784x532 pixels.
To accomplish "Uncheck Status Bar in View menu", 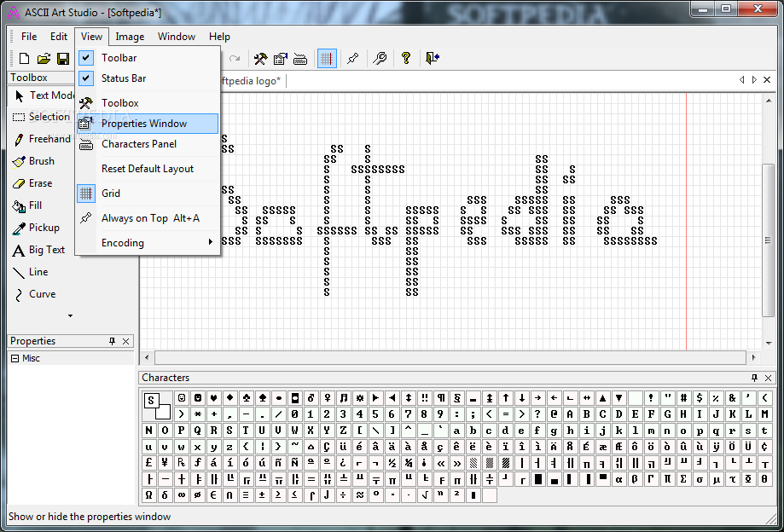I will pos(148,78).
